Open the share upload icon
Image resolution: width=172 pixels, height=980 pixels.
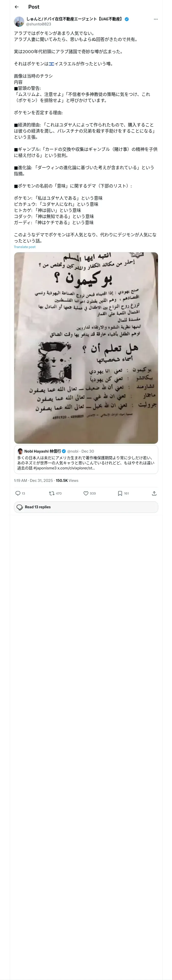pos(154,493)
